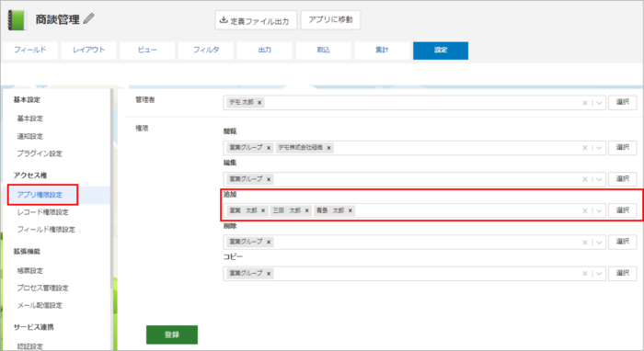Select the active 設定 tab
Viewport: 644px width, 351px height.
[441, 50]
